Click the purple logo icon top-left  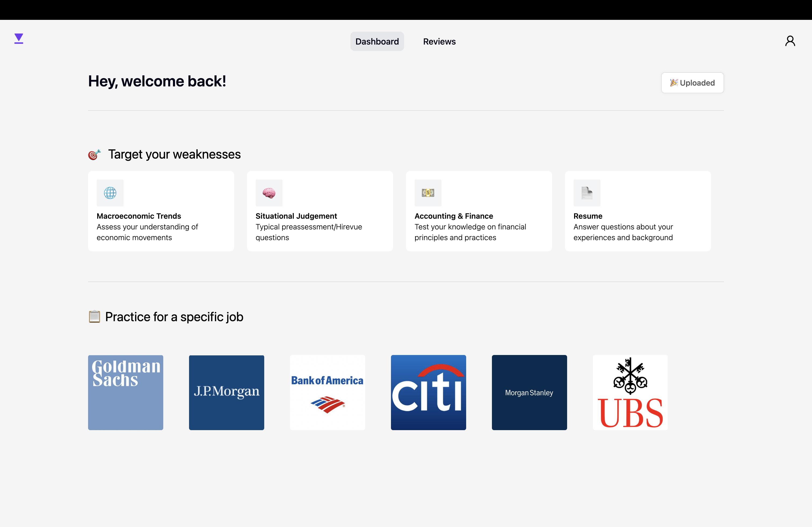pyautogui.click(x=19, y=39)
